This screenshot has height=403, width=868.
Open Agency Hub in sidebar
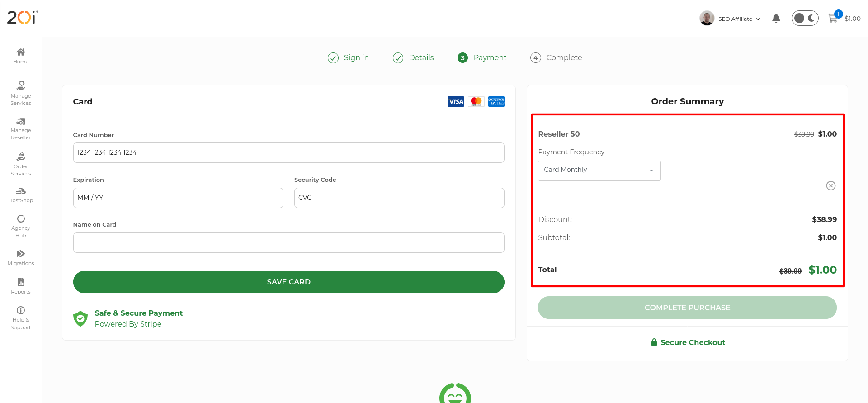(x=21, y=226)
